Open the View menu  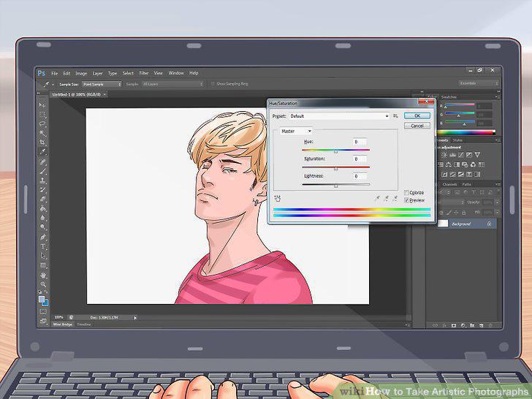[x=158, y=73]
